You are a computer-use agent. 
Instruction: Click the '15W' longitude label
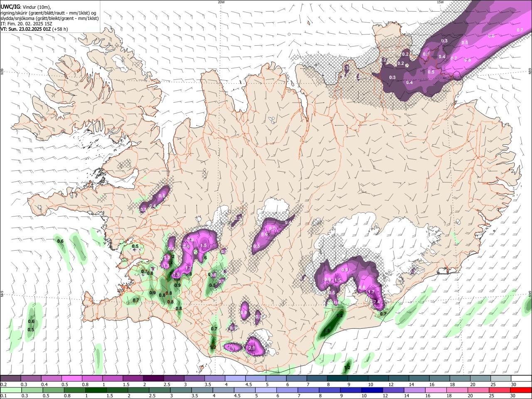440,2
